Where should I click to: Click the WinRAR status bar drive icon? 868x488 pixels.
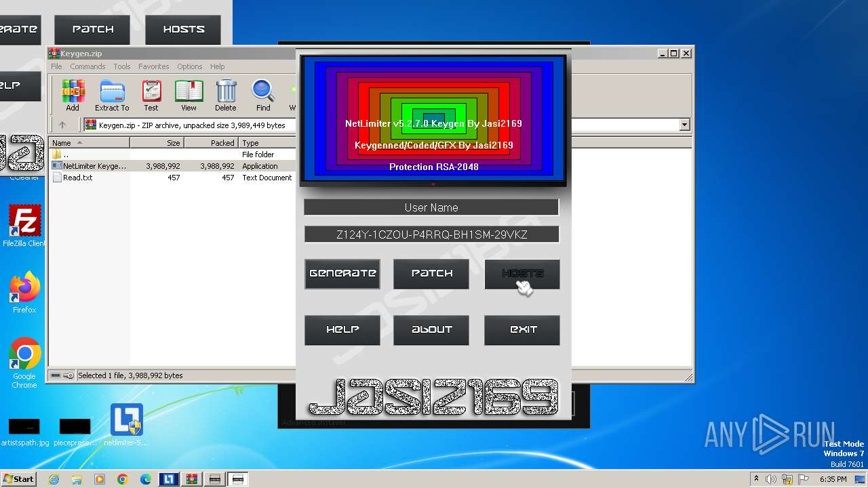point(56,375)
